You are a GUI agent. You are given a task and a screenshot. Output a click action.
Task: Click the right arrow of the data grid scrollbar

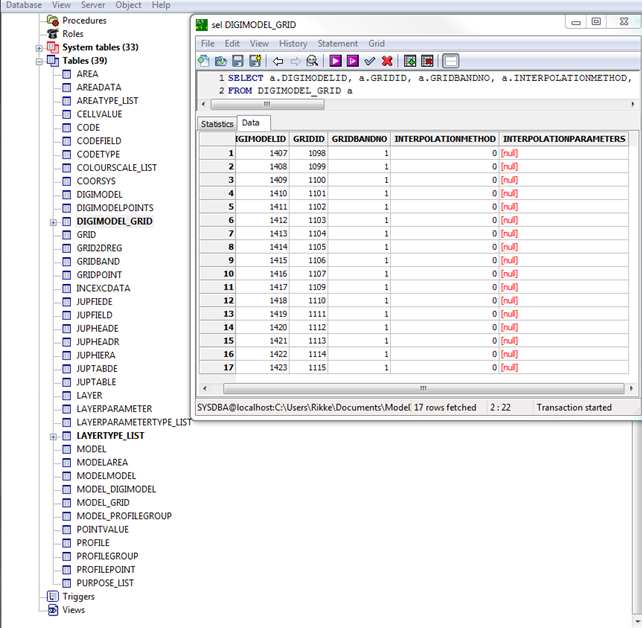tap(631, 388)
